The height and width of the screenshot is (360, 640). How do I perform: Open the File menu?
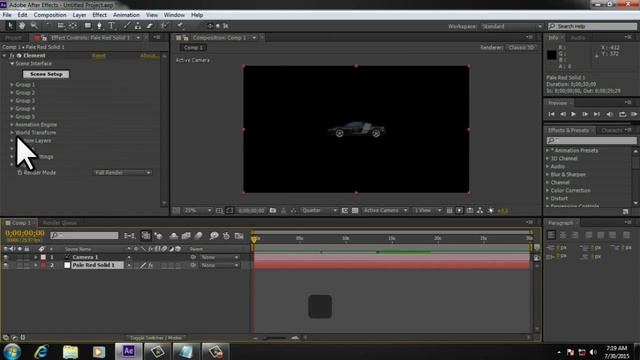[7, 15]
